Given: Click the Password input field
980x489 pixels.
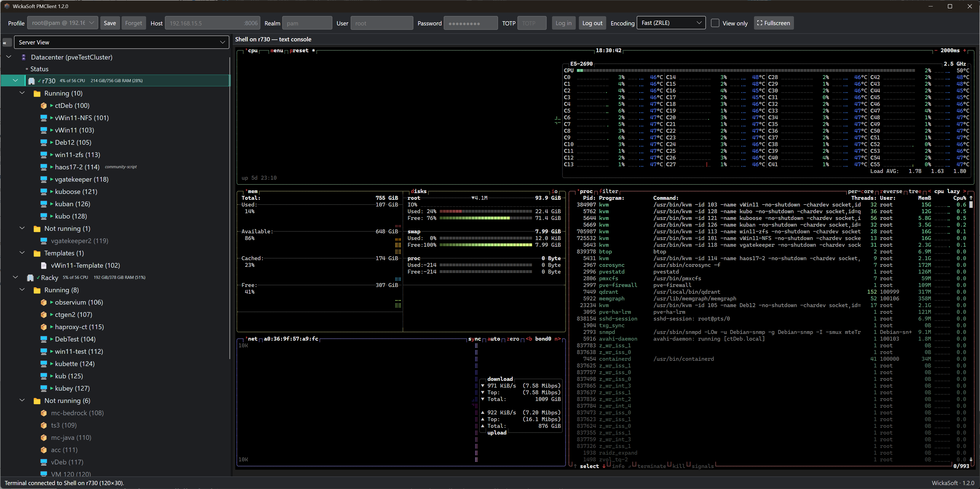Looking at the screenshot, I should click(x=471, y=23).
